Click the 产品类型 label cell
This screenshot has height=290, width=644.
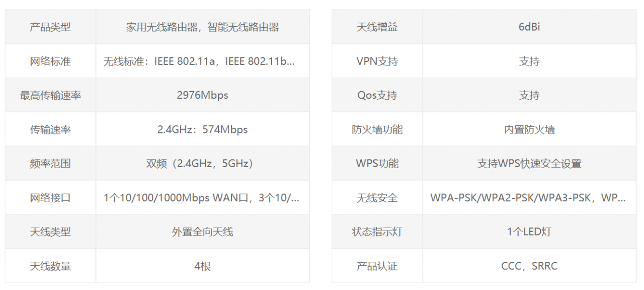coord(50,27)
